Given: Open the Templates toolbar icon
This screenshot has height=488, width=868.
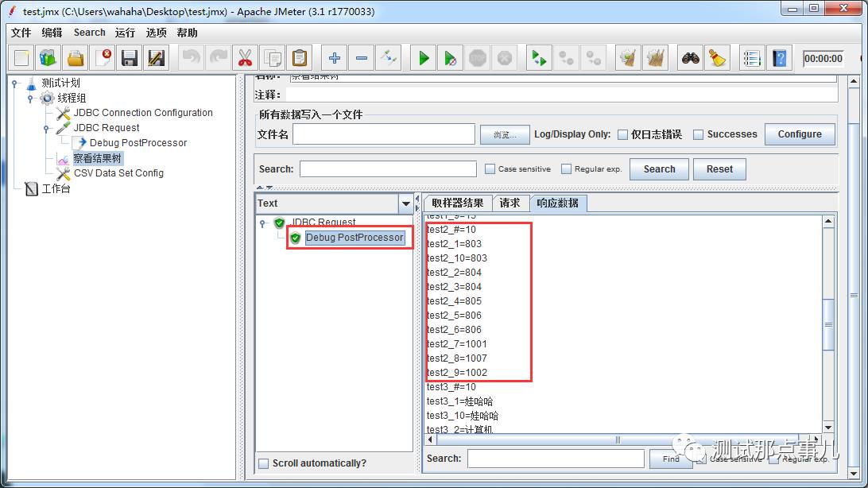Looking at the screenshot, I should (x=48, y=57).
